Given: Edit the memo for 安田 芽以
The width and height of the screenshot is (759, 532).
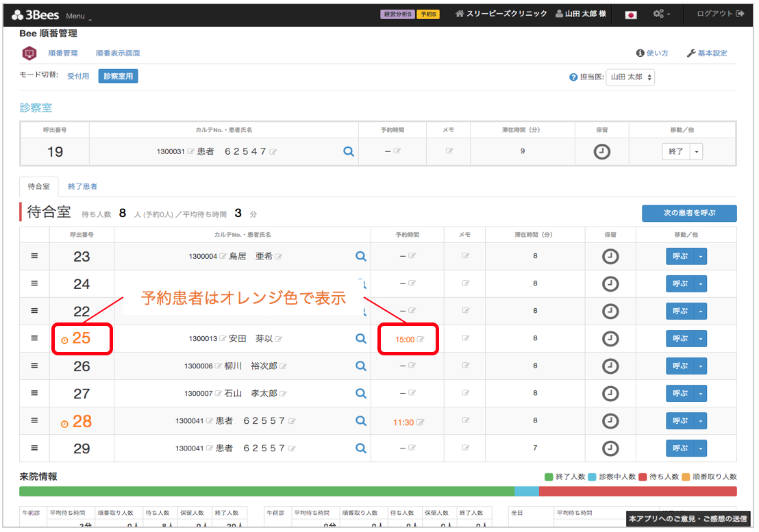Looking at the screenshot, I should pyautogui.click(x=465, y=338).
